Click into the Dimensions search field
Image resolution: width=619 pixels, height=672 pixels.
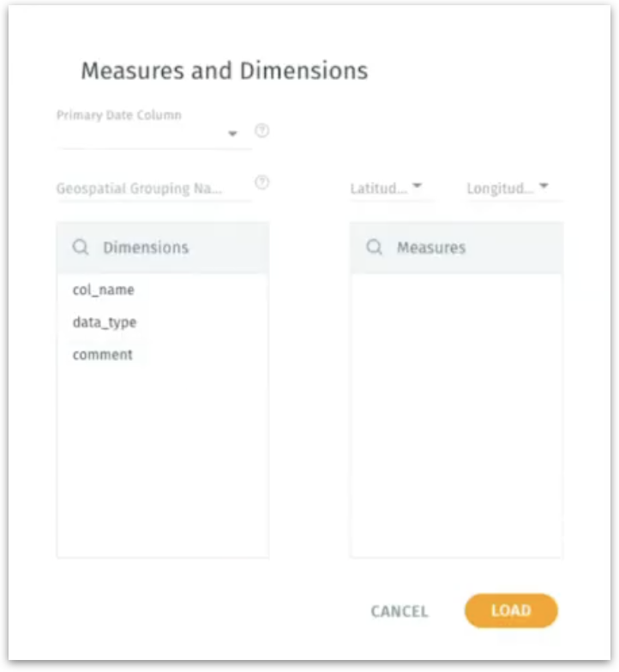click(171, 248)
